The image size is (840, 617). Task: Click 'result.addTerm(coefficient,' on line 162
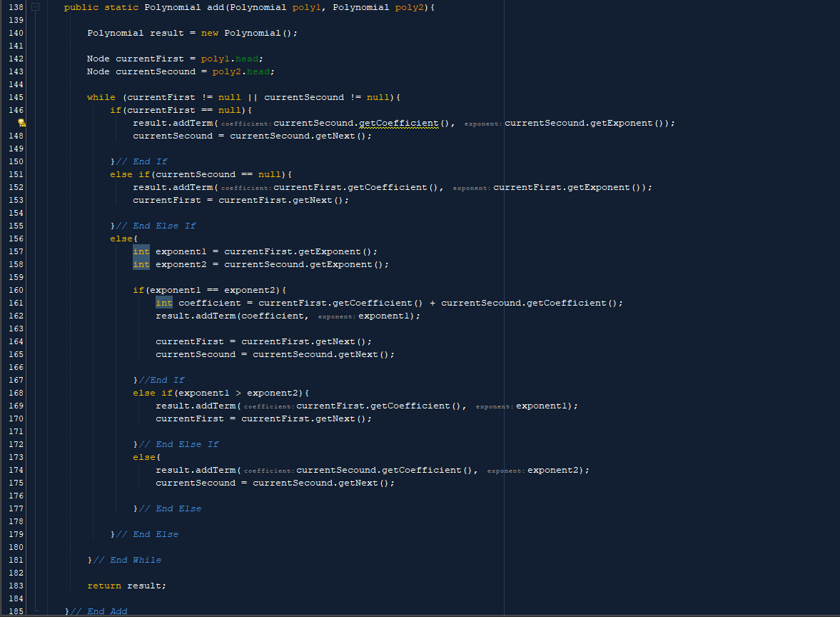pyautogui.click(x=233, y=316)
